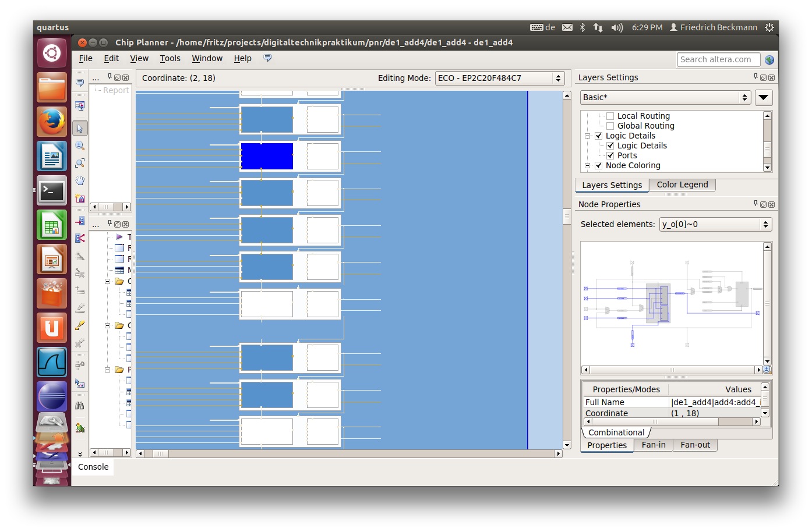Open the Editing Mode dropdown
812x532 pixels.
(499, 78)
